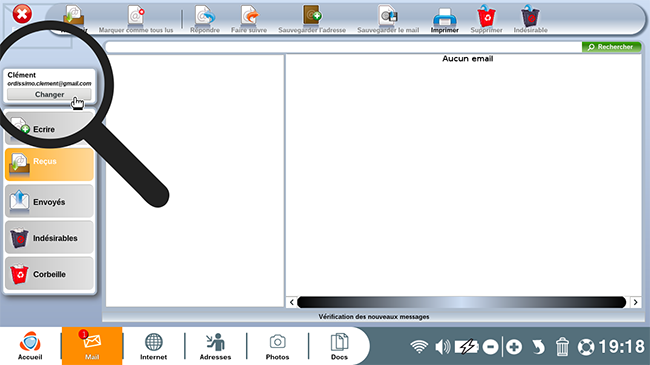Click the Imprimer printer icon
Screen dimensions: 650x365
tap(444, 17)
